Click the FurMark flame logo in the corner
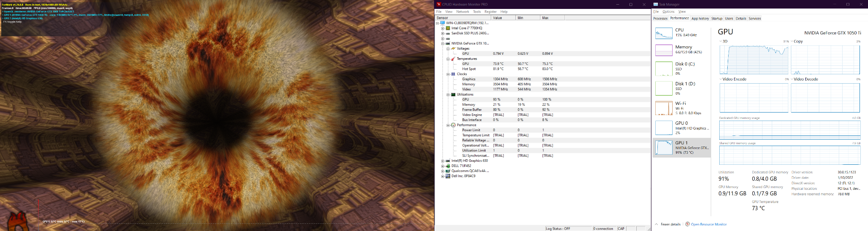 click(x=18, y=221)
